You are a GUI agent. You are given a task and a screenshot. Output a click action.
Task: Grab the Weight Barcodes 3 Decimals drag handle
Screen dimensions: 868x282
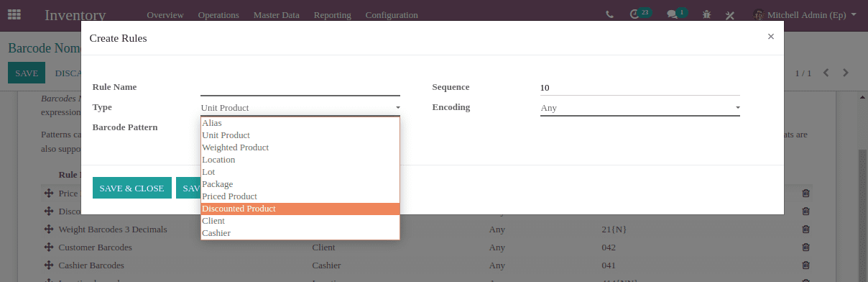point(49,229)
